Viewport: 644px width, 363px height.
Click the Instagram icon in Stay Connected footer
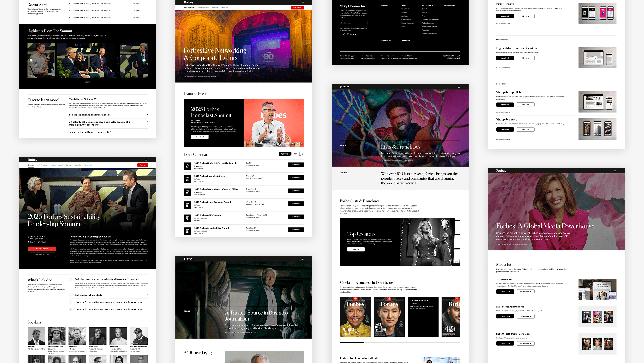(344, 34)
